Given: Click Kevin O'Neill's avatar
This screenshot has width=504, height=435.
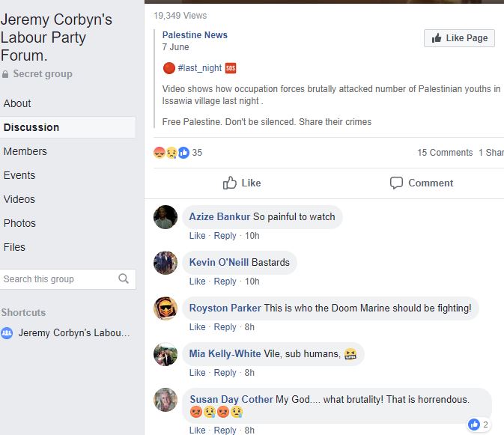Looking at the screenshot, I should [166, 263].
